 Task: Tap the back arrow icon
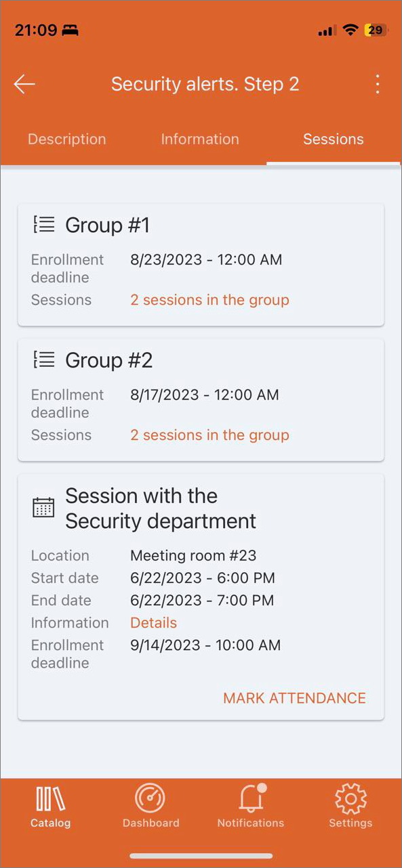coord(24,84)
